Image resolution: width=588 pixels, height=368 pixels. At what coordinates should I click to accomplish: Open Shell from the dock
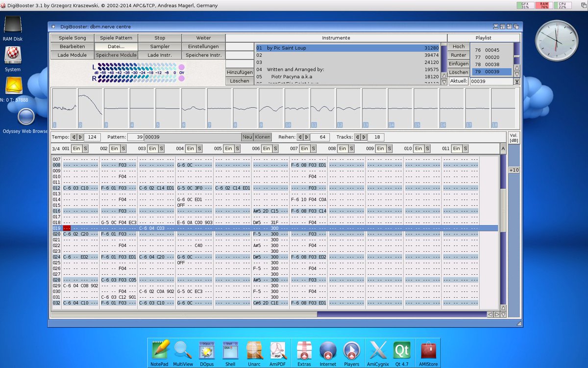click(230, 353)
